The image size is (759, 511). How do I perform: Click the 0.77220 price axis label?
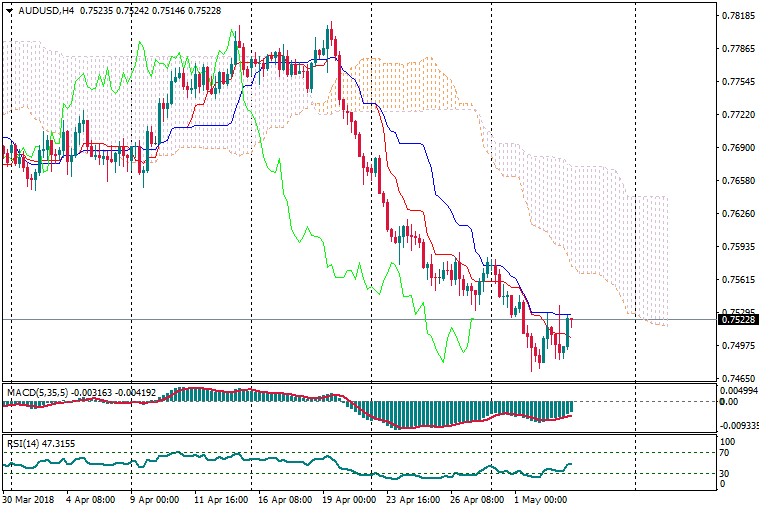click(x=737, y=115)
